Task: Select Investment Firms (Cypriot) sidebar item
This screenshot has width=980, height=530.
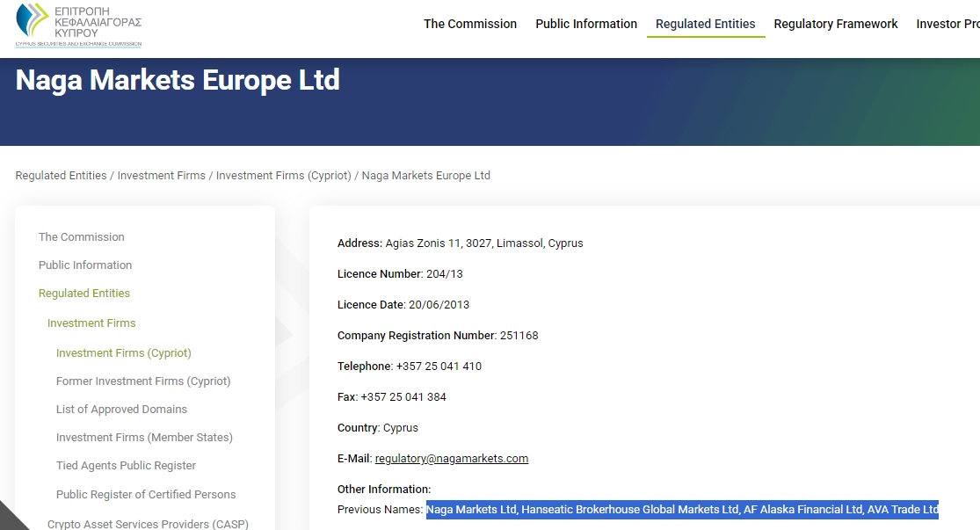Action: coord(124,353)
